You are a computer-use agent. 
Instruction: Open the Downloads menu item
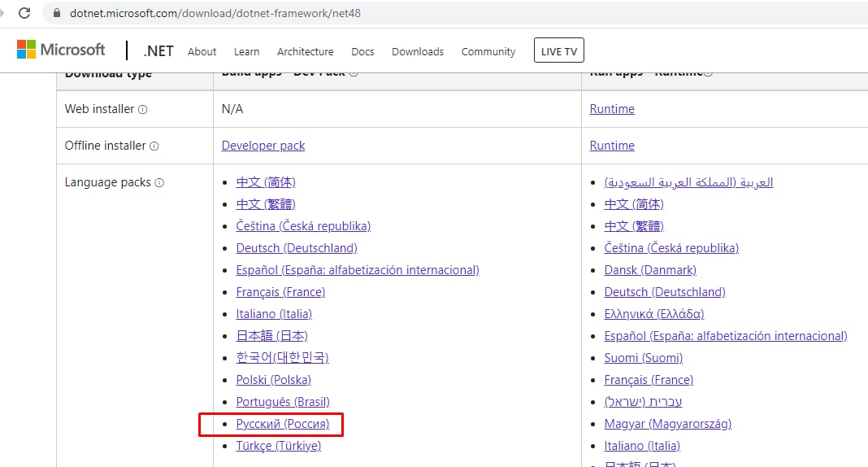[x=418, y=51]
